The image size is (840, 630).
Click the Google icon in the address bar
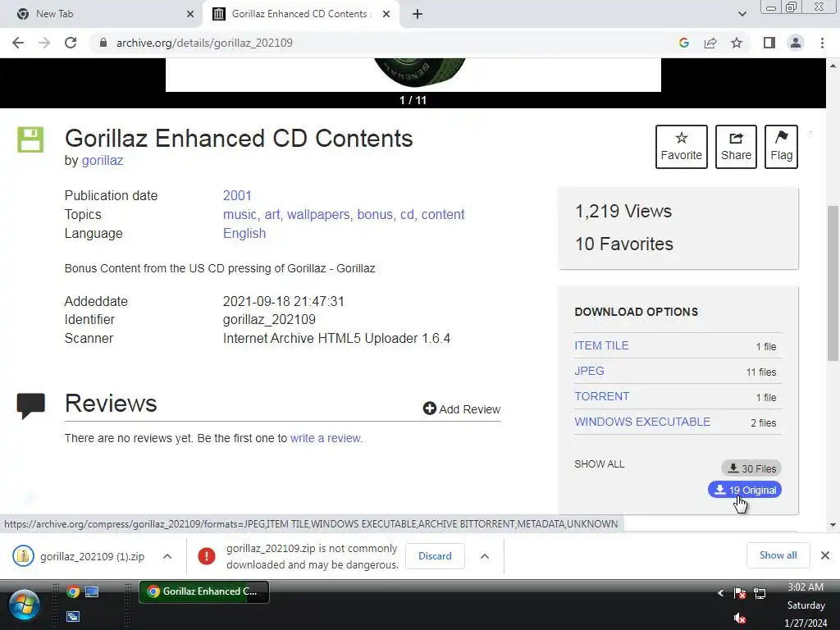click(684, 43)
